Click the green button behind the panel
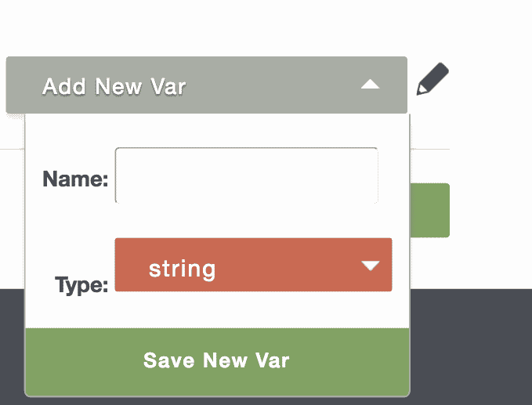This screenshot has height=405, width=532. coord(429,210)
